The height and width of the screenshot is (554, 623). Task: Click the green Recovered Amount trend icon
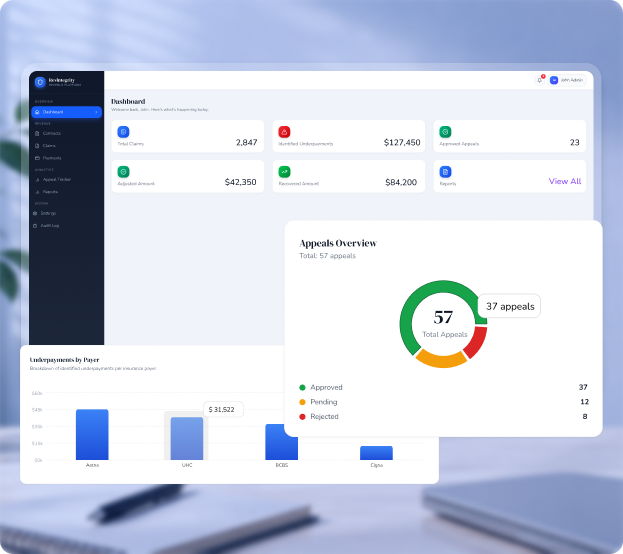tap(284, 172)
